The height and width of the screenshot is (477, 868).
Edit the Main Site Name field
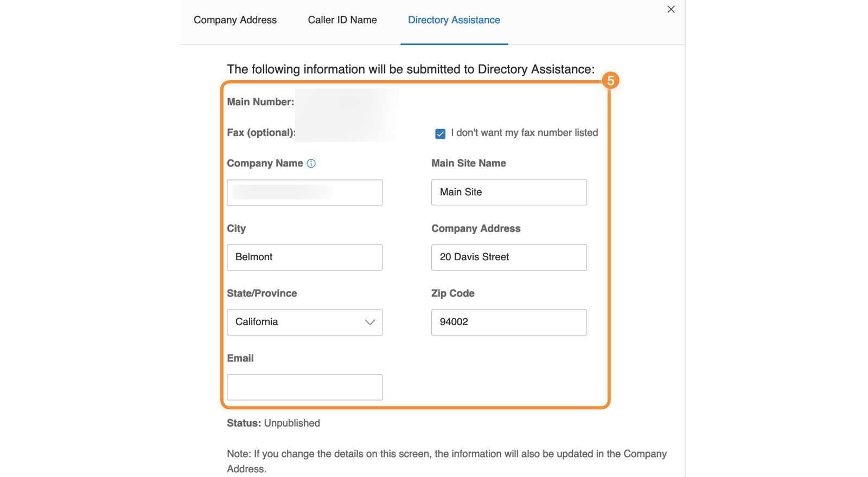click(509, 192)
